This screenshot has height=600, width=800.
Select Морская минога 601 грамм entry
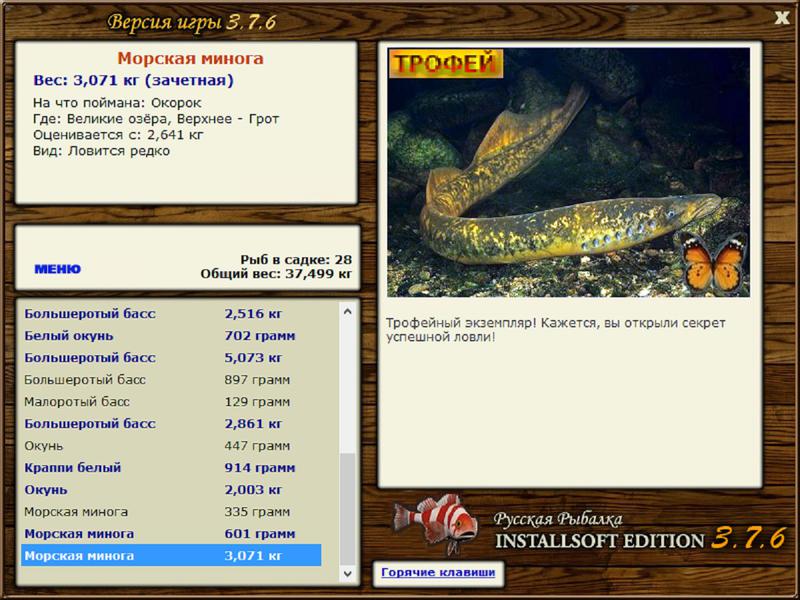[171, 533]
